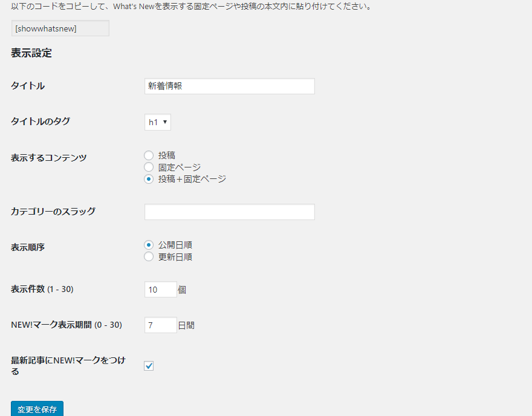532x416 pixels.
Task: Click the NEW!マーク表示期間 field showing 7
Action: (x=160, y=325)
